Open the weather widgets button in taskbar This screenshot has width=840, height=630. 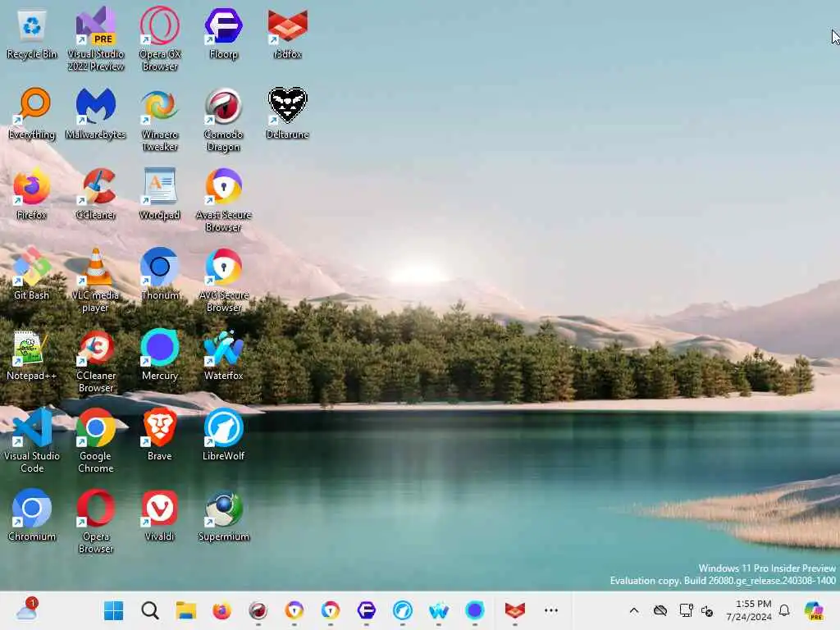click(x=27, y=610)
